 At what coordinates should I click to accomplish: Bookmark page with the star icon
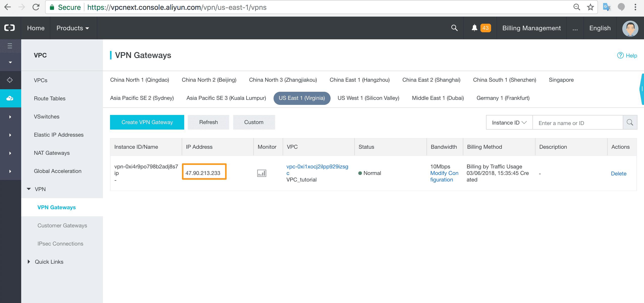[x=590, y=7]
